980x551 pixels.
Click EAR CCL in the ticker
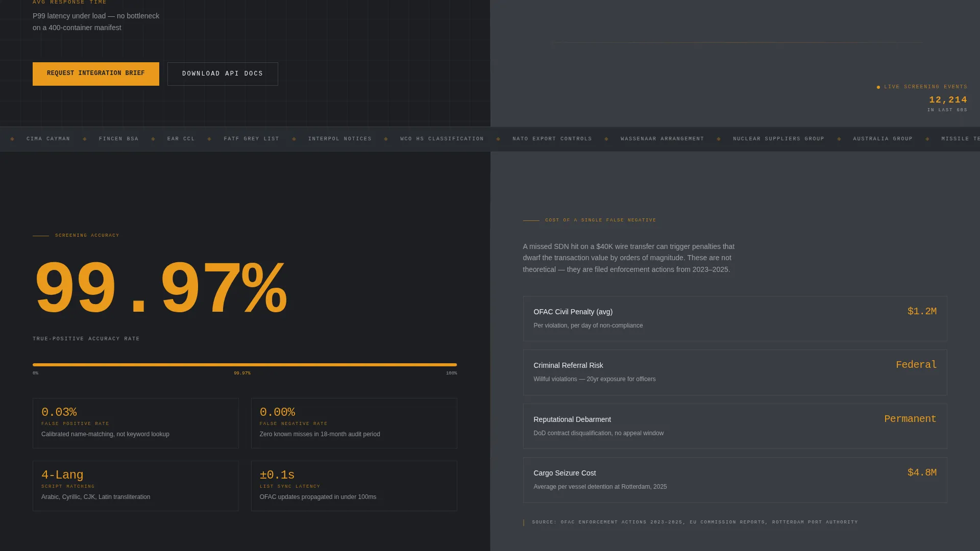[x=181, y=139]
